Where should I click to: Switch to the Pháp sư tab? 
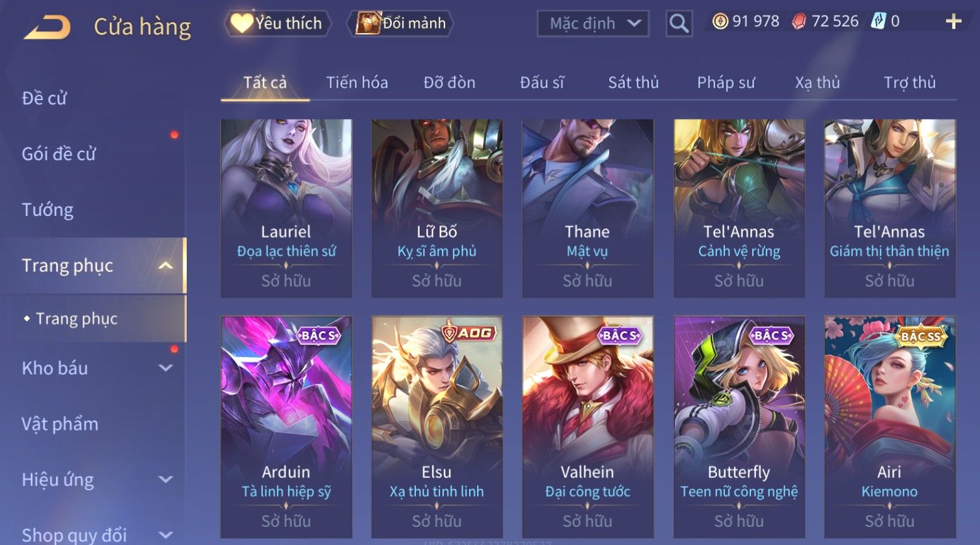(726, 83)
